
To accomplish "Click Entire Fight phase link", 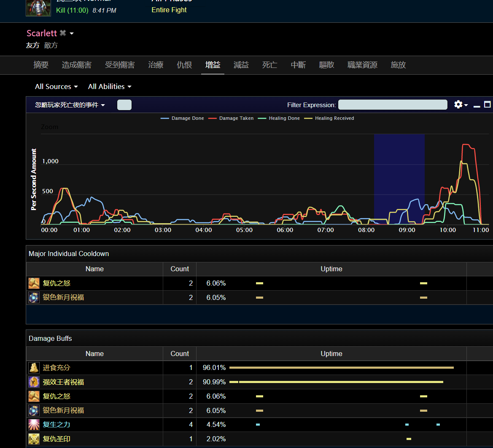I will (x=169, y=10).
